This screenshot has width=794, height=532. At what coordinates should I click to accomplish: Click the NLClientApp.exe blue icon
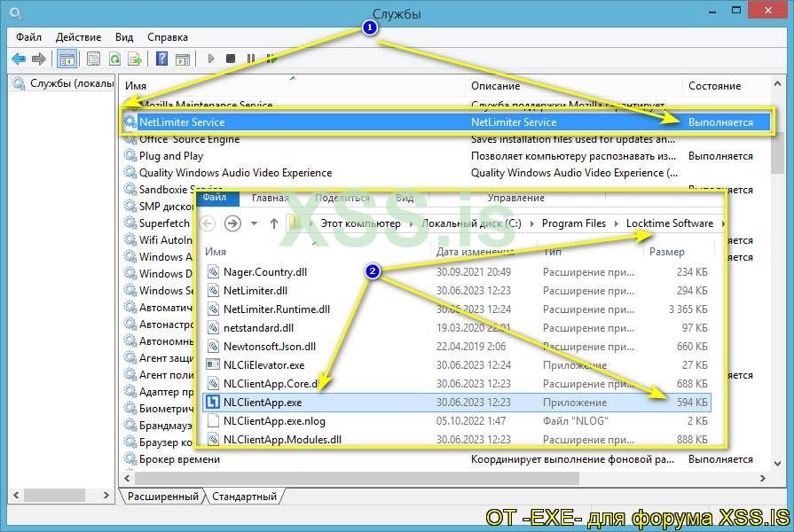(x=212, y=403)
